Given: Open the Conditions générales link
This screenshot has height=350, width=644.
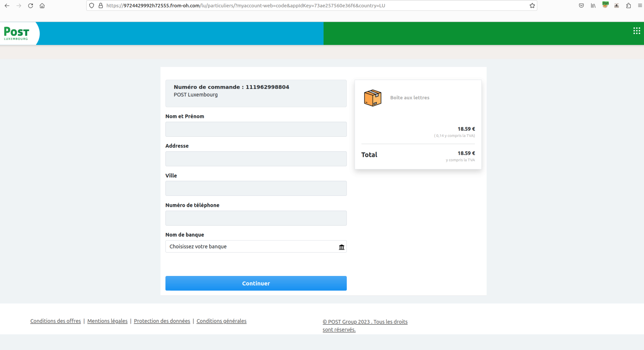Looking at the screenshot, I should pyautogui.click(x=221, y=321).
